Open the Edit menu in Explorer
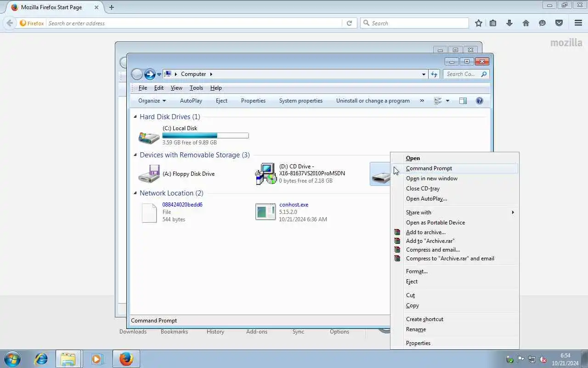 159,88
